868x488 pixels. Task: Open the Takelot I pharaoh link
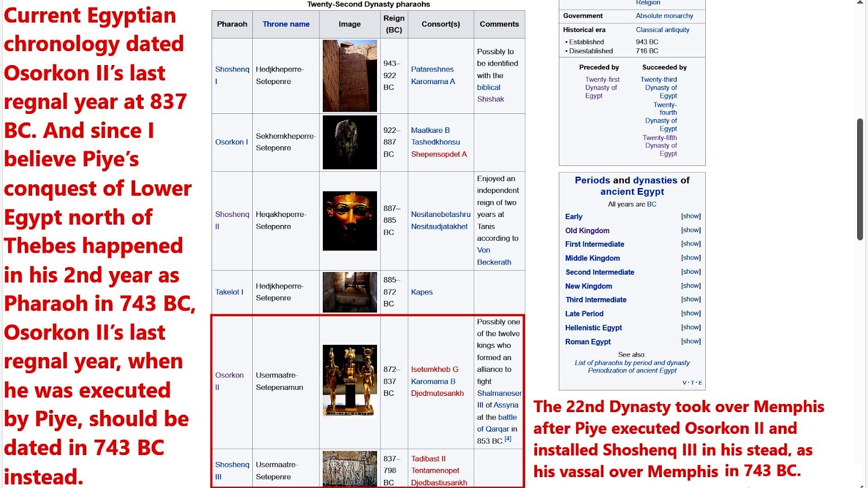pyautogui.click(x=229, y=292)
